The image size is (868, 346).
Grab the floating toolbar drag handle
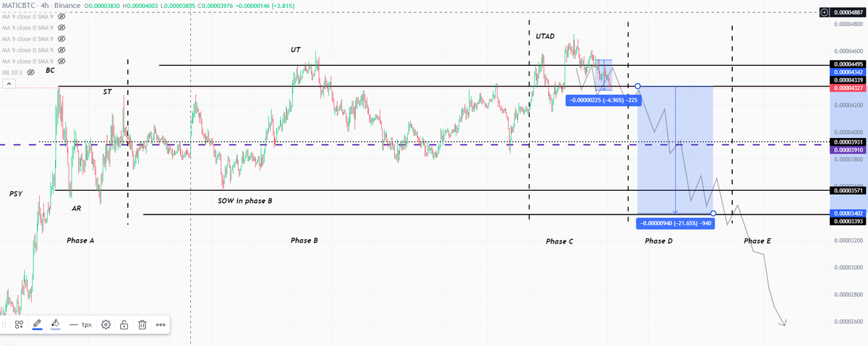point(4,324)
